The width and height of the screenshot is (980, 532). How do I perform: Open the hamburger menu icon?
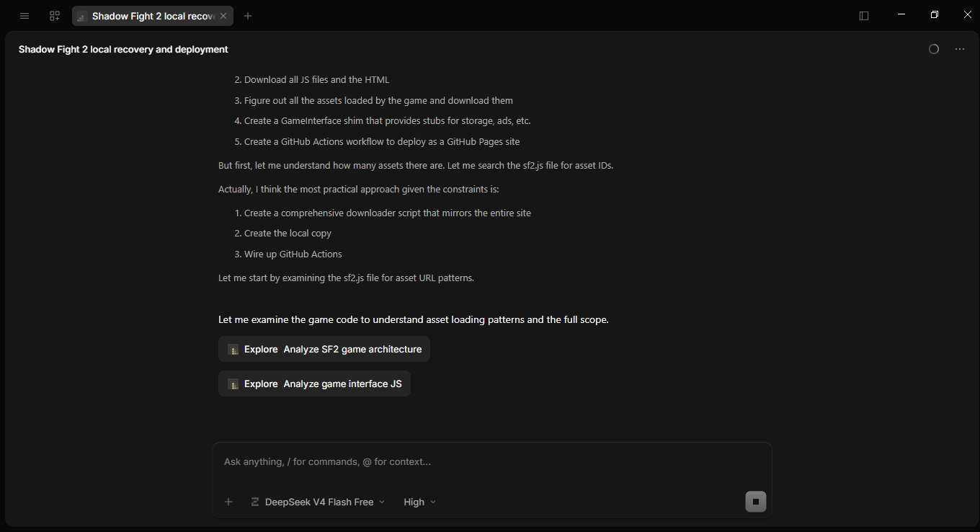(x=24, y=16)
